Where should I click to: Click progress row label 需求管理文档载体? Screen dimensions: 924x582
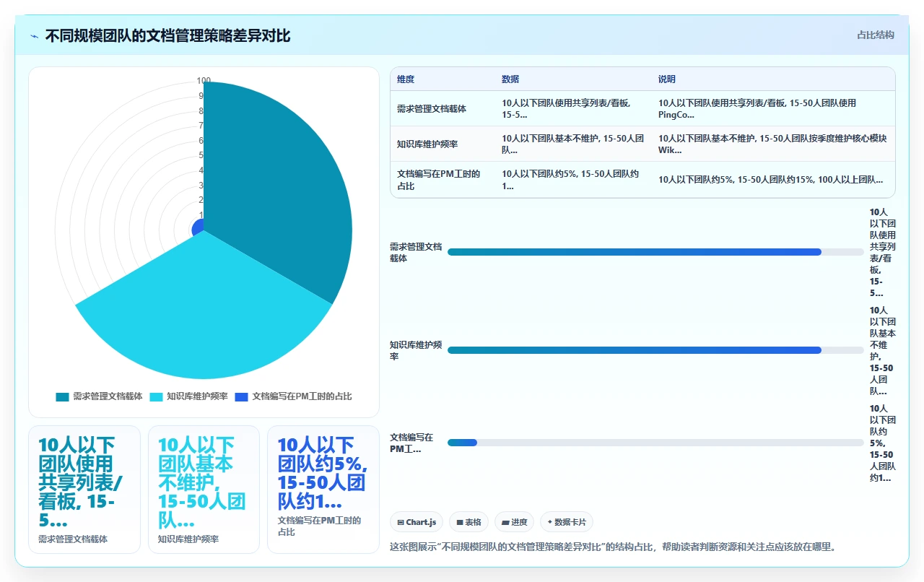[416, 252]
